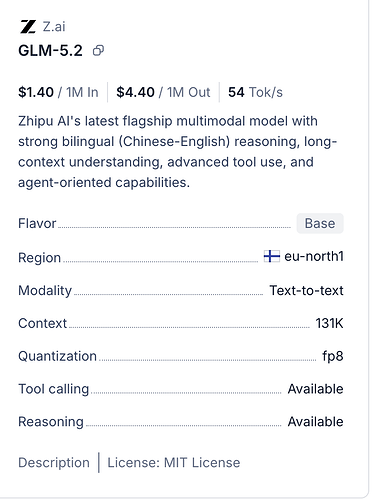Click the $1.40 per 1M input price

coord(58,92)
